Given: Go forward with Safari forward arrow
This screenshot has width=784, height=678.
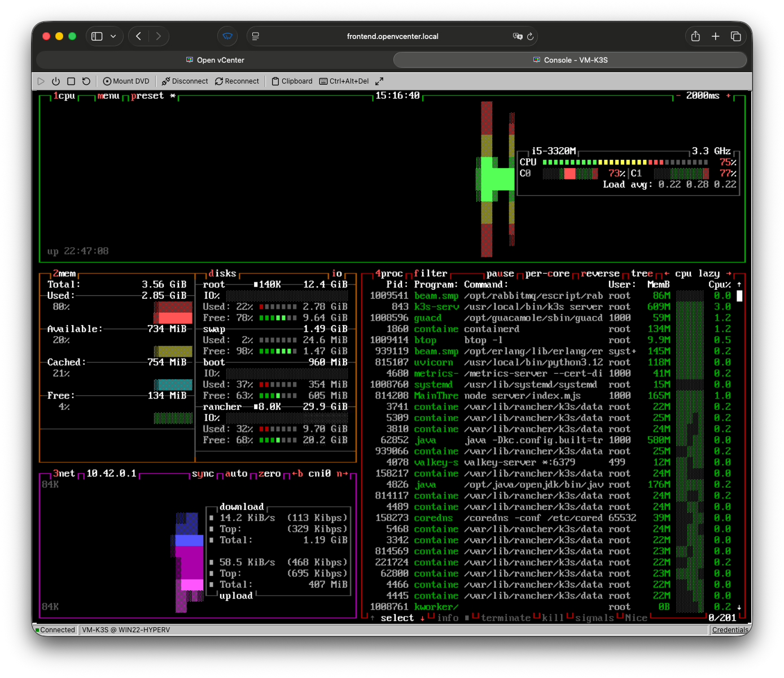Looking at the screenshot, I should (x=159, y=36).
